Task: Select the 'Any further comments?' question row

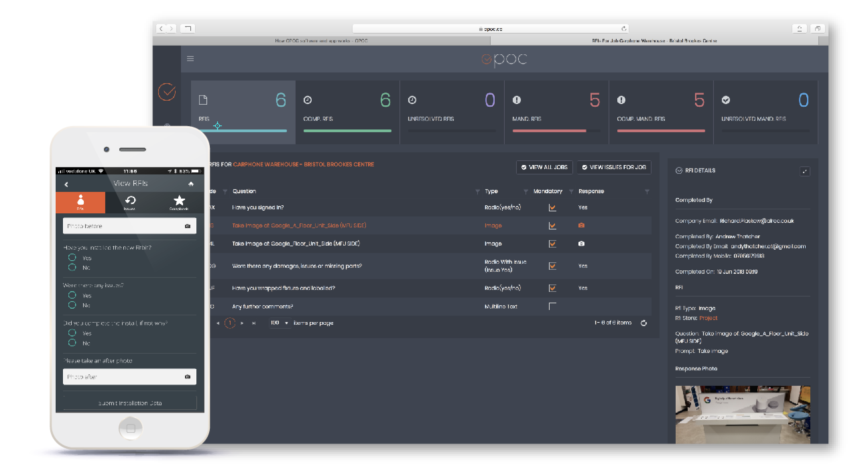Action: click(x=430, y=307)
